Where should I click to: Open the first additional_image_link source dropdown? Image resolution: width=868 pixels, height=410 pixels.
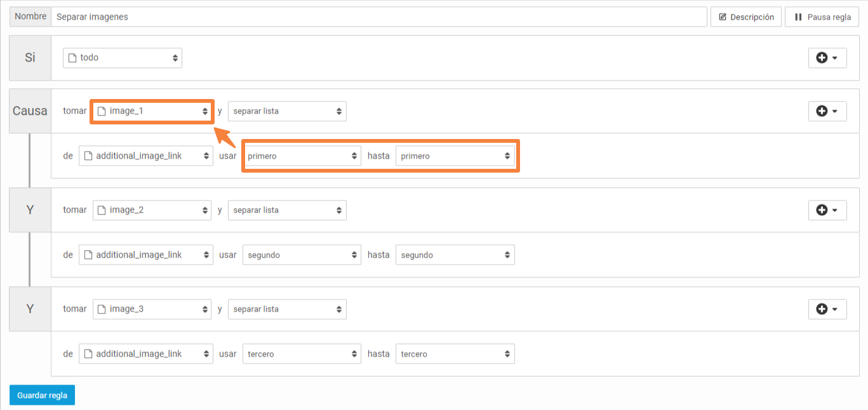(145, 155)
